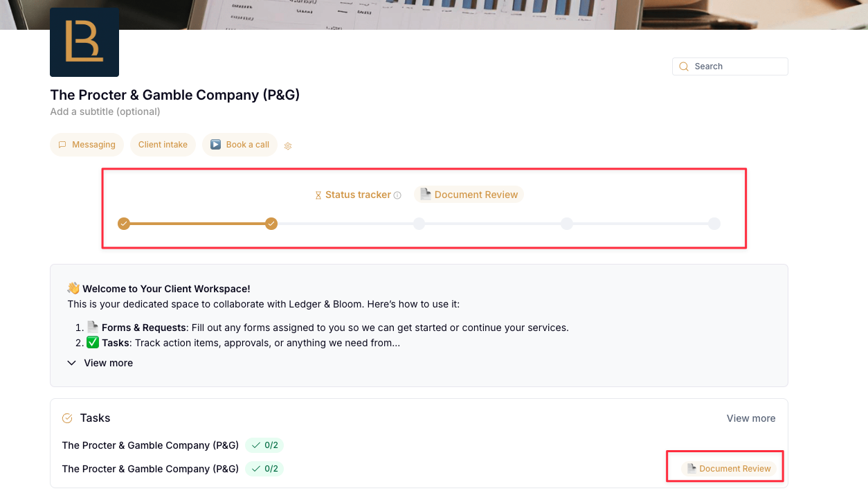Screen dimensions: 868x500
Task: Click the gear icon beside Book a call
Action: click(288, 146)
